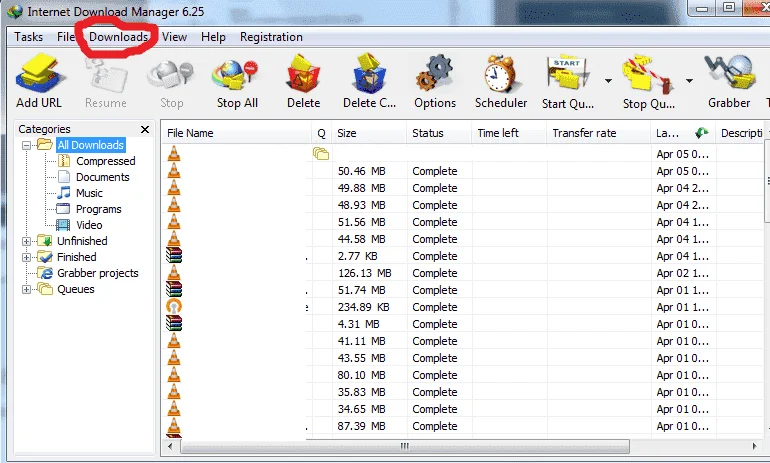Sort by the Last Try date column header
The image size is (770, 463).
click(682, 133)
